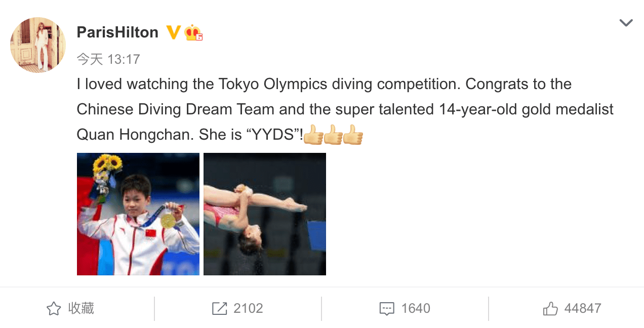Click the like count 44847

point(583,309)
